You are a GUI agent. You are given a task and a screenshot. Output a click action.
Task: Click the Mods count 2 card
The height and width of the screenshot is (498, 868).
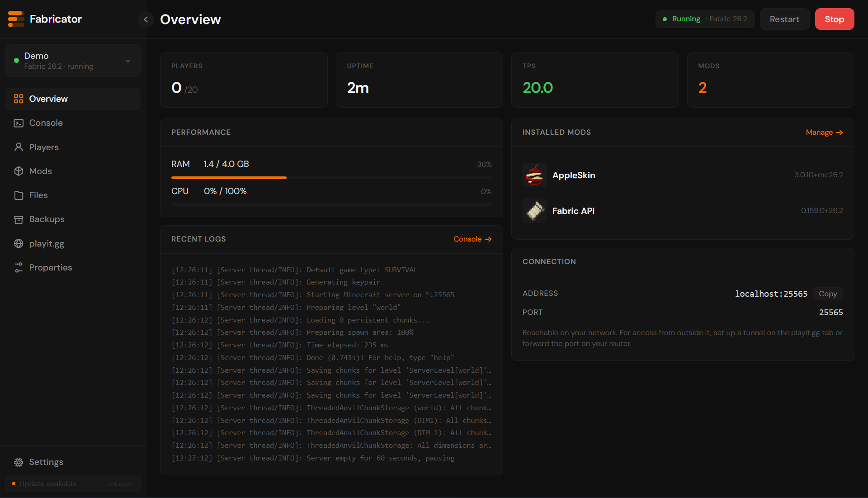tap(771, 80)
